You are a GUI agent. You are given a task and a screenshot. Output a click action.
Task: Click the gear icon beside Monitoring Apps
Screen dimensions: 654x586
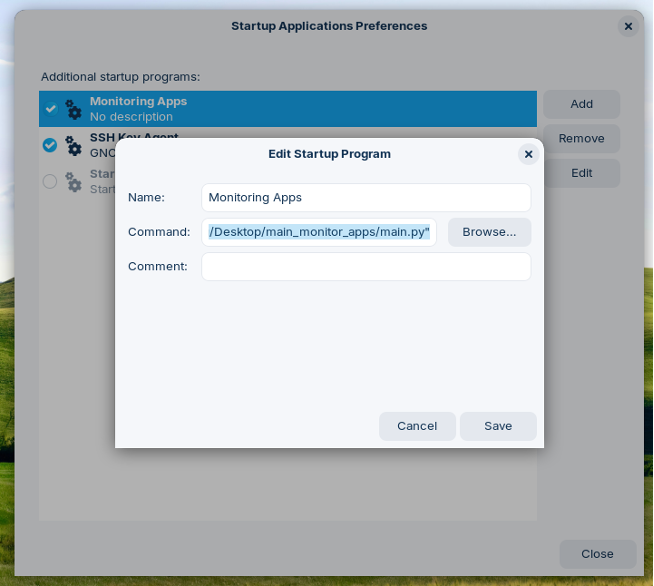[73, 109]
